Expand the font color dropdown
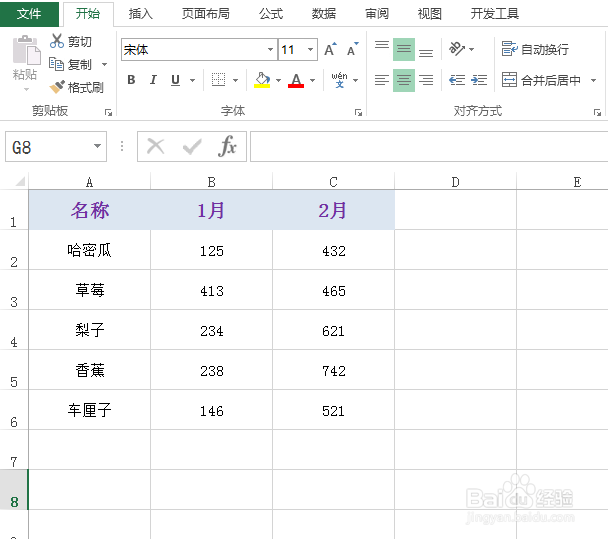This screenshot has width=608, height=539. (x=313, y=80)
